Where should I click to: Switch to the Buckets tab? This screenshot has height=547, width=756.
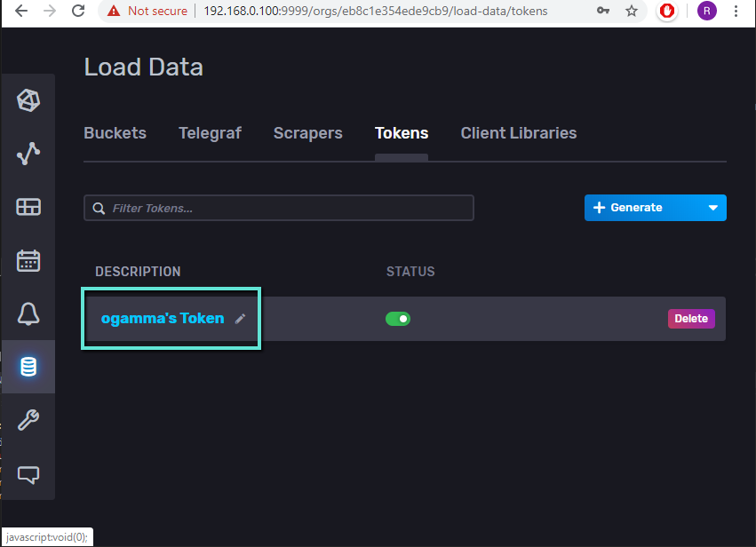pyautogui.click(x=115, y=133)
